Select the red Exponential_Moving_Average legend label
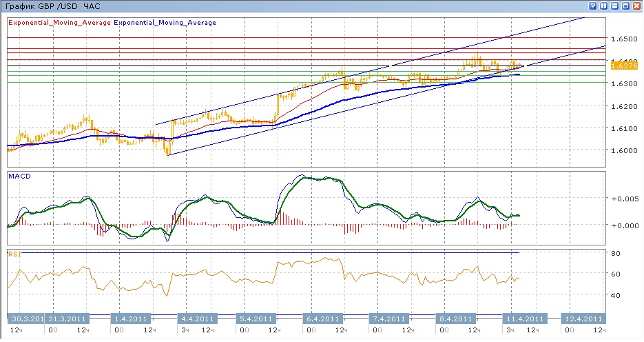The height and width of the screenshot is (342, 644). pos(59,23)
